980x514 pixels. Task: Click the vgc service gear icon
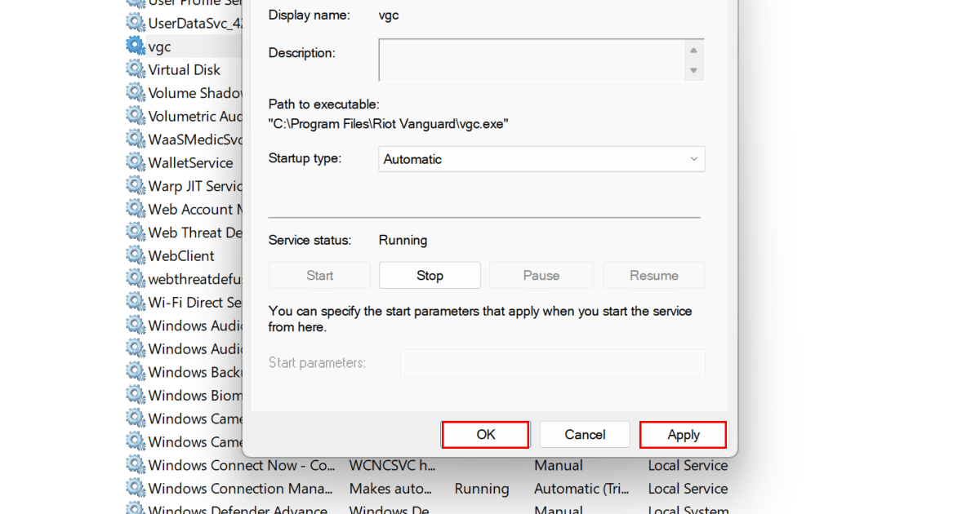[x=136, y=47]
